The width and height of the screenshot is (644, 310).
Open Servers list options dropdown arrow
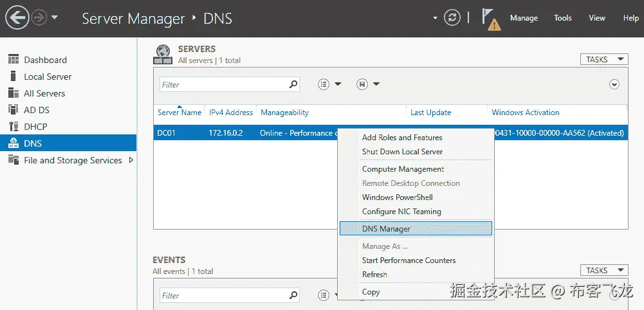click(x=338, y=84)
